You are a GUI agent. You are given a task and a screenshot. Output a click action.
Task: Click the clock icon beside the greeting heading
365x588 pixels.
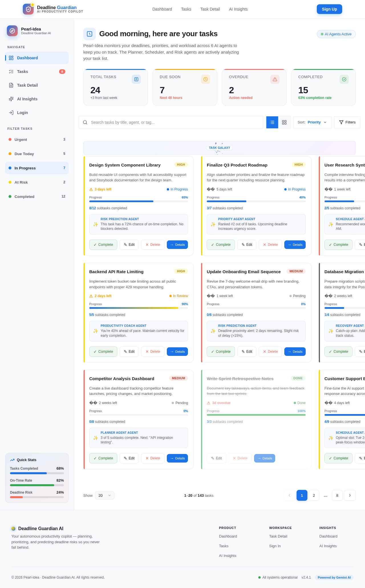[90, 34]
